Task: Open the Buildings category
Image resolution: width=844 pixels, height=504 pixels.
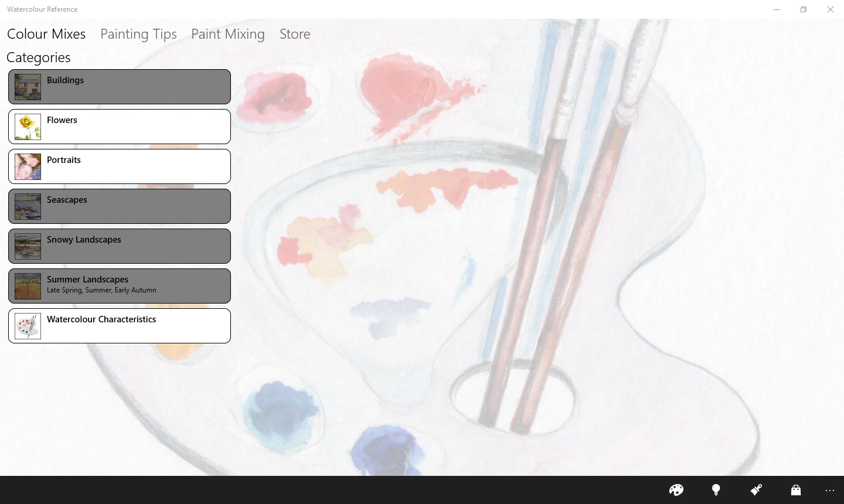Action: pyautogui.click(x=120, y=87)
